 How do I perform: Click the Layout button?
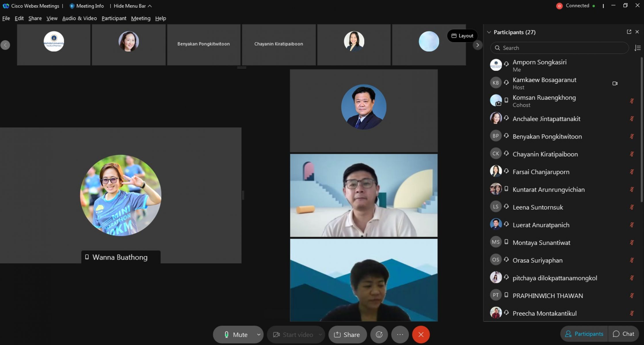click(462, 36)
